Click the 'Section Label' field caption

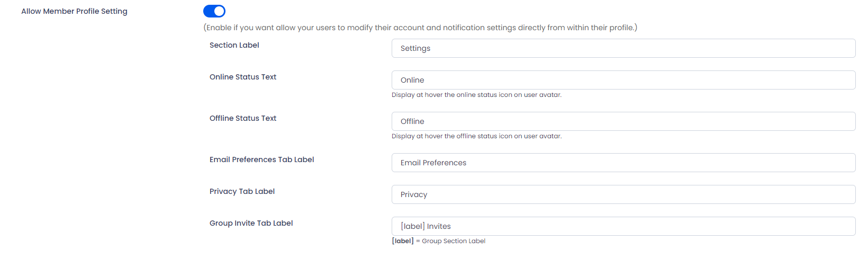pyautogui.click(x=234, y=45)
